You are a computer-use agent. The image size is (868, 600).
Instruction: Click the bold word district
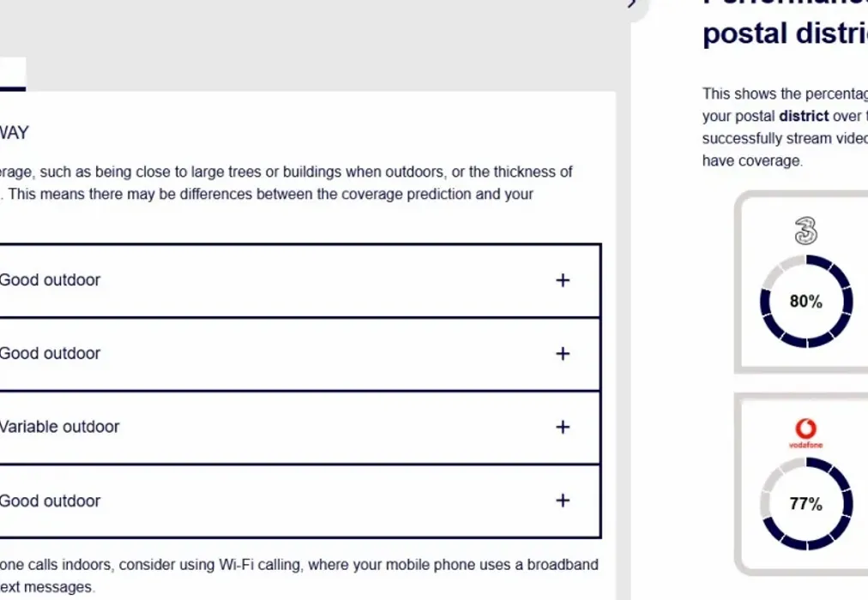pyautogui.click(x=804, y=116)
